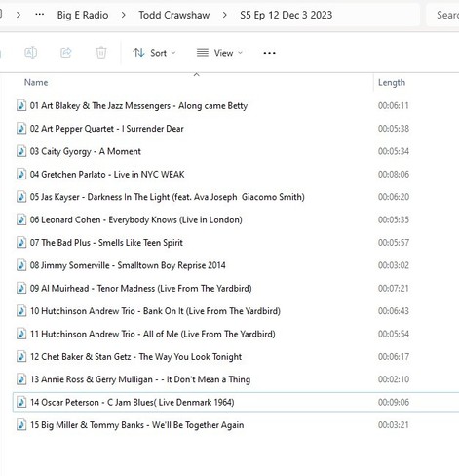Image resolution: width=459 pixels, height=476 pixels.
Task: Click the Rename toolbar icon
Action: [31, 53]
